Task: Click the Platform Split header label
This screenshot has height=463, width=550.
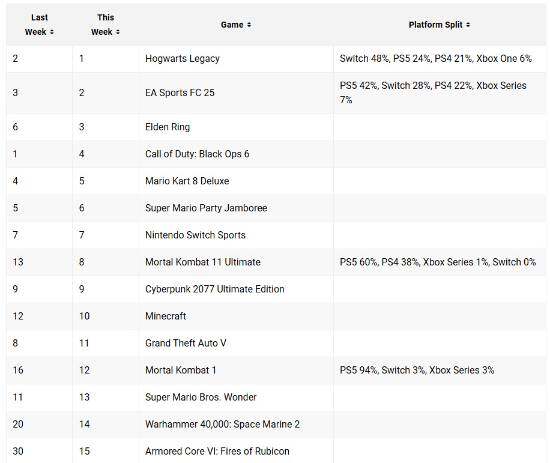Action: 435,25
